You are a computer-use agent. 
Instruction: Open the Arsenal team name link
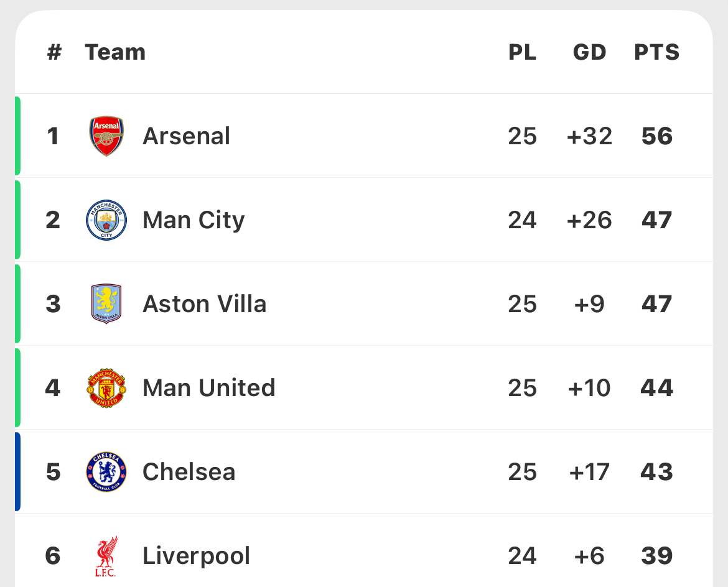point(186,136)
